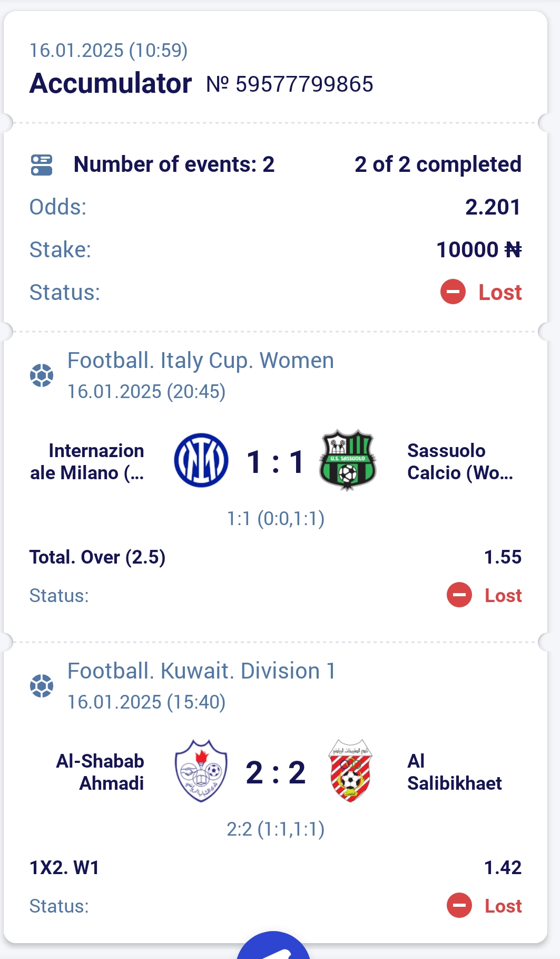Tap the 2.201 odds value
Viewport: 560px width, 959px height.
point(493,207)
